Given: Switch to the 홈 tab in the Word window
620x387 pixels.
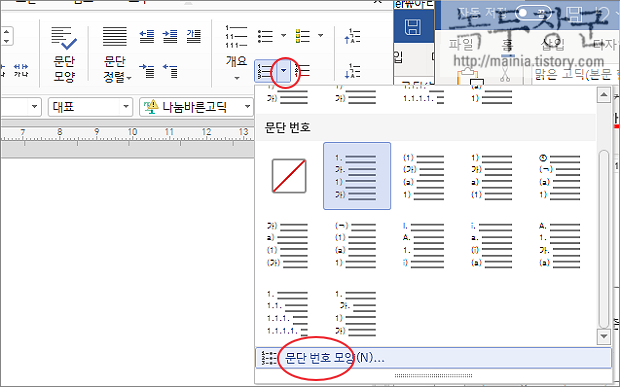Looking at the screenshot, I should click(507, 44).
